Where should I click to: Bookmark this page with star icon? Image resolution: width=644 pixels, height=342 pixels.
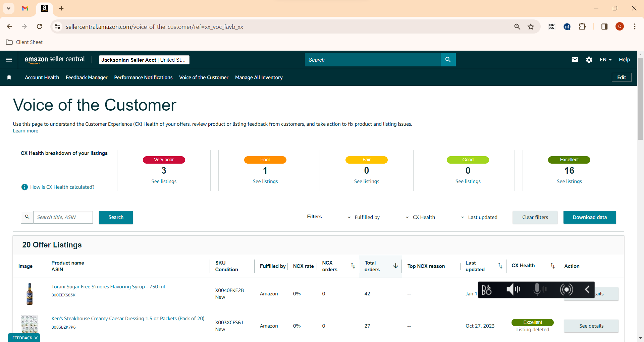pos(531,26)
